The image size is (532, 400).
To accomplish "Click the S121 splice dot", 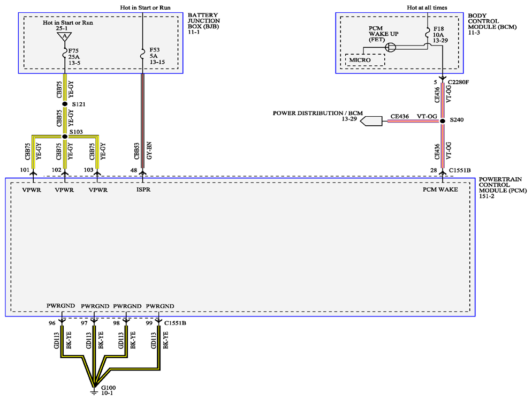I will [64, 104].
